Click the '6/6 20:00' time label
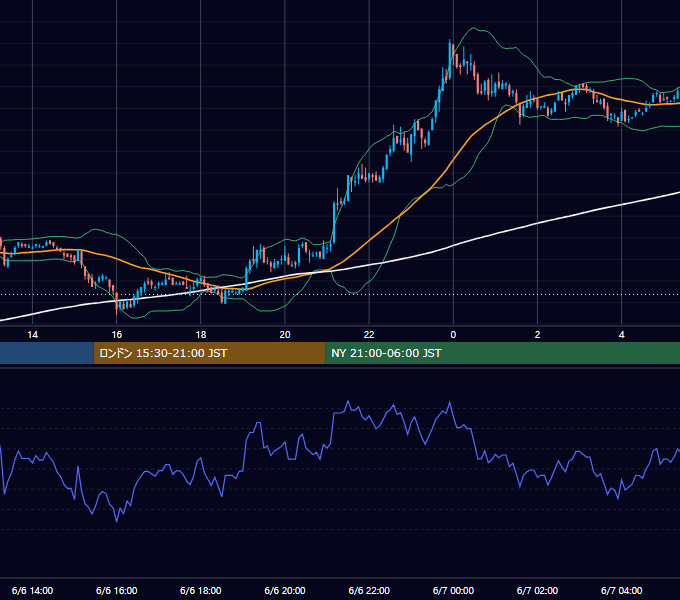The width and height of the screenshot is (680, 600). (285, 590)
